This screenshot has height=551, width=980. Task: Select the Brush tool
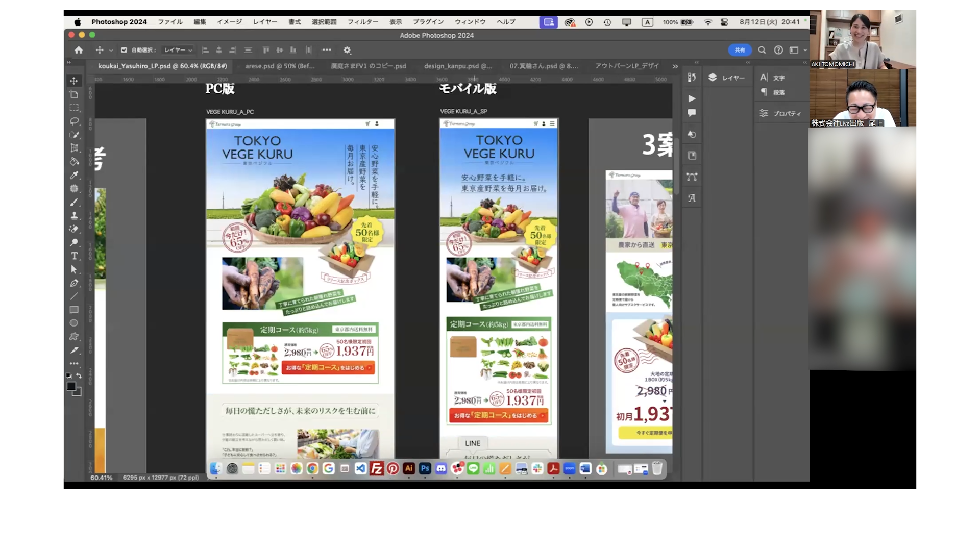coord(74,202)
